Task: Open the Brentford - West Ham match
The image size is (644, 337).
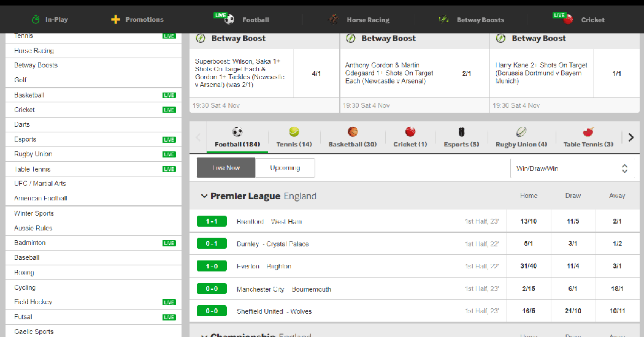Action: pyautogui.click(x=269, y=221)
